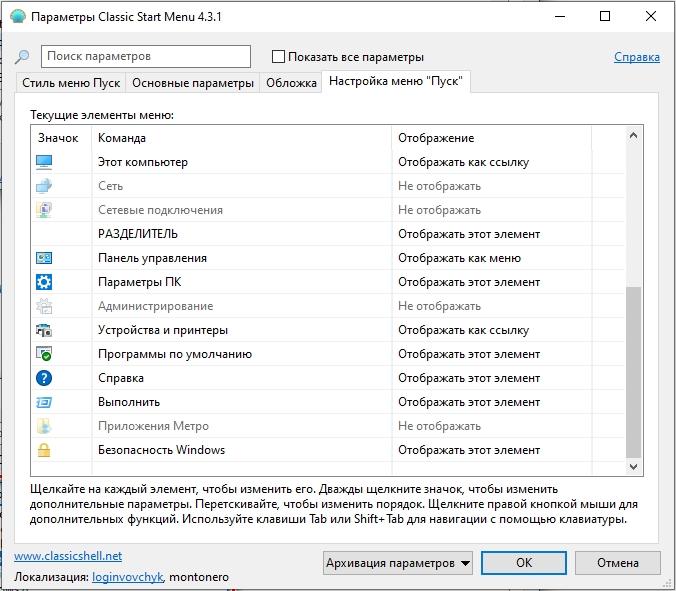The image size is (676, 591).
Task: Click the Администрирование icon
Action: 44,306
